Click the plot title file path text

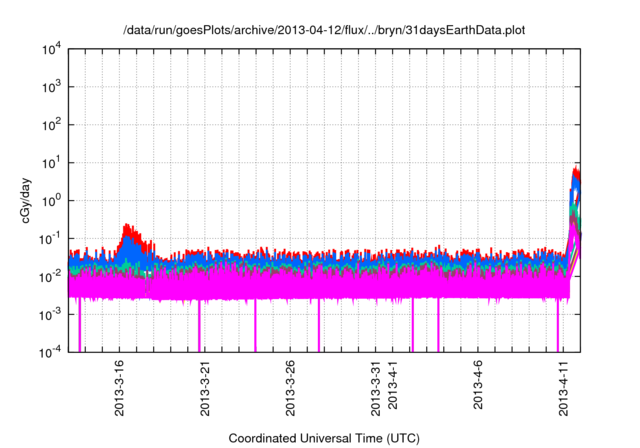[324, 30]
